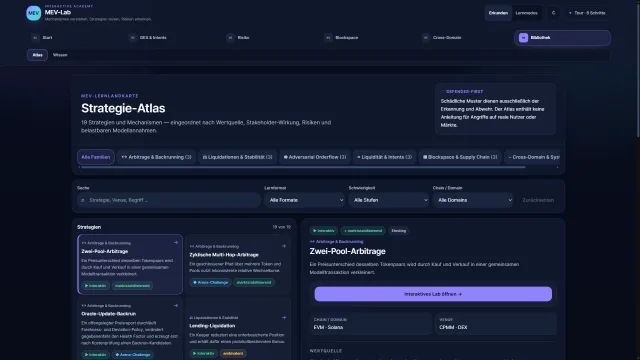Click the purple Bibliothek badge icon
Viewport: 640px width, 360px height.
[x=523, y=38]
